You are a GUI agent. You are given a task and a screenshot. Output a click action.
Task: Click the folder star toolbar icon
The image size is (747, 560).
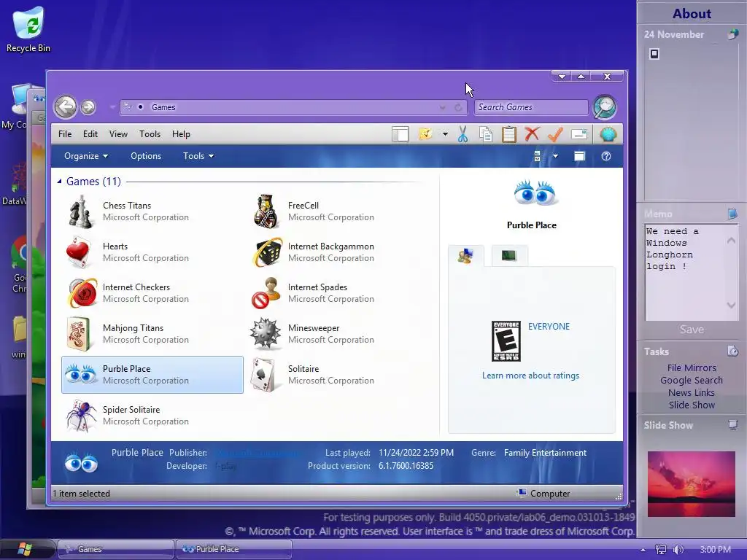pos(425,134)
